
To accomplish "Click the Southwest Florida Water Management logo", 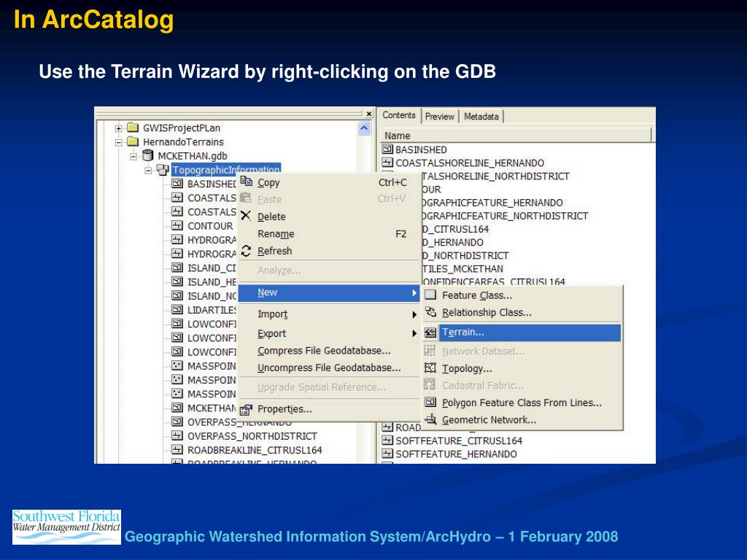I will point(66,527).
